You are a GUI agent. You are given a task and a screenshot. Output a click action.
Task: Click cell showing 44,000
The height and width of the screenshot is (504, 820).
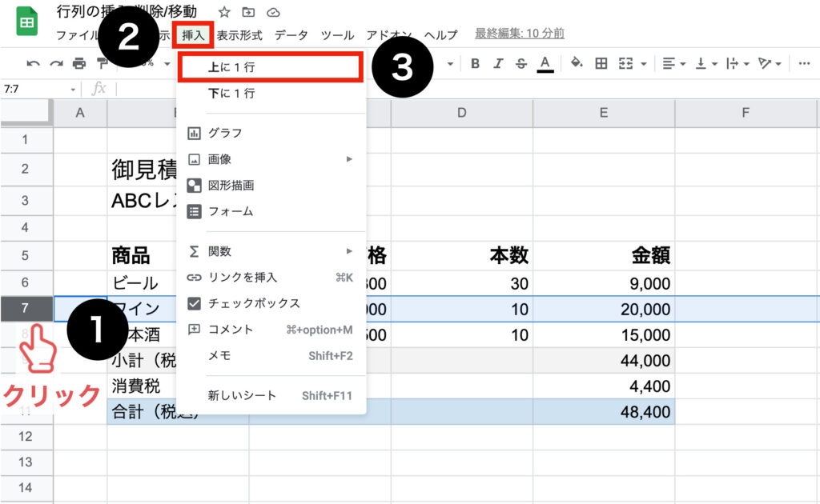pyautogui.click(x=604, y=360)
